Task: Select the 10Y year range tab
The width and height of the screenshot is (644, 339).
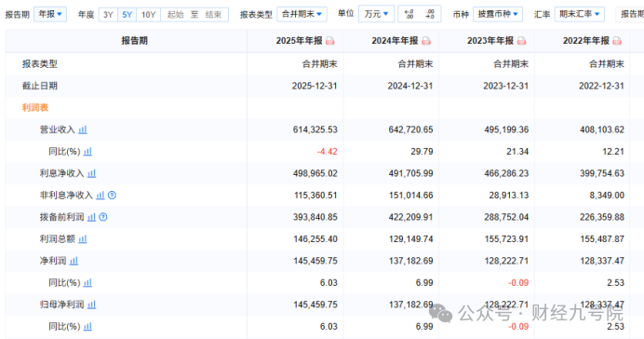Action: 149,15
